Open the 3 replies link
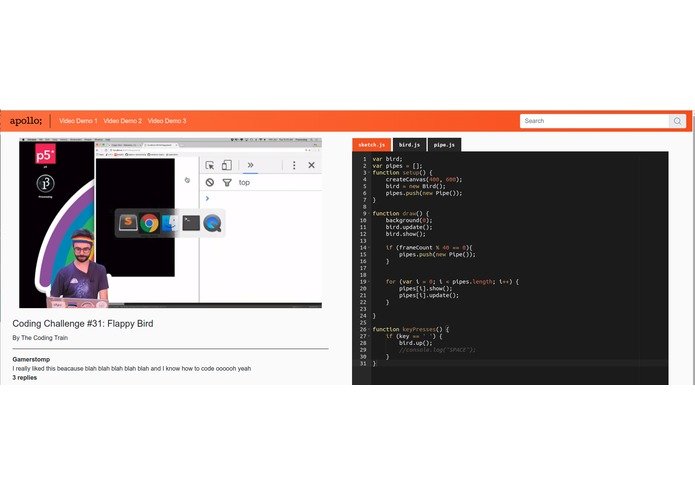695x494 pixels. [24, 378]
